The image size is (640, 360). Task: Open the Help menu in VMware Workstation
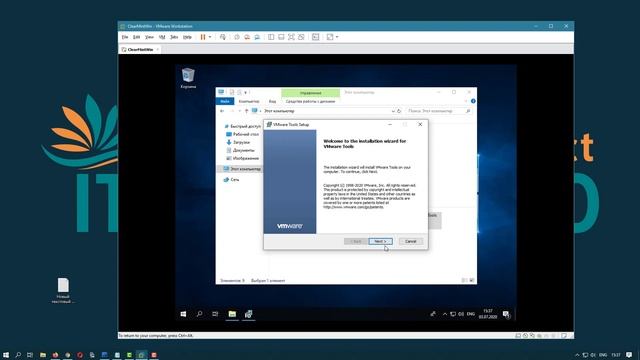coord(187,37)
